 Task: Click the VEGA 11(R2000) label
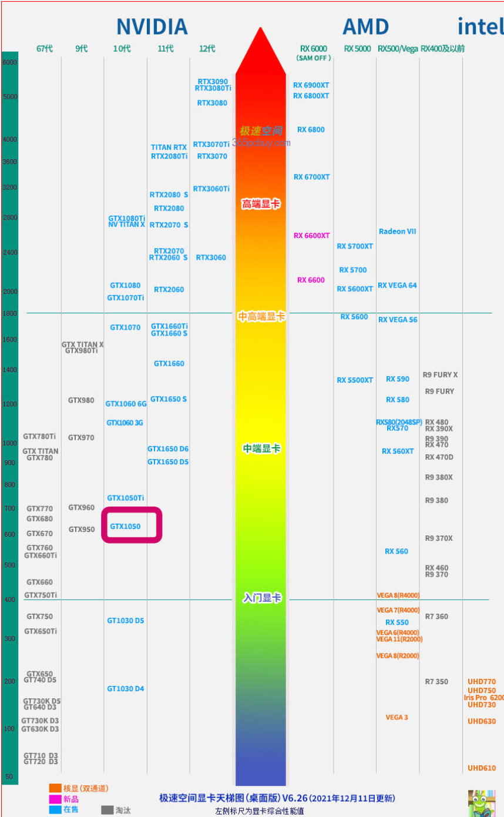point(399,639)
